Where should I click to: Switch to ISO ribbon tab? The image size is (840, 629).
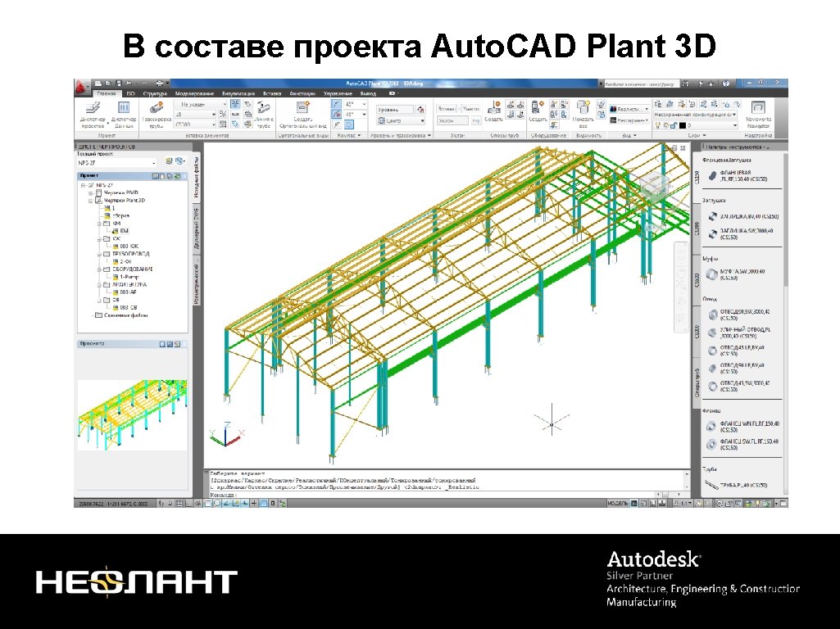130,93
